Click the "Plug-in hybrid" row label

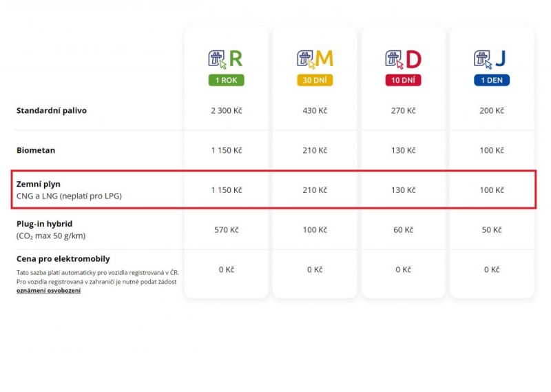pos(44,224)
